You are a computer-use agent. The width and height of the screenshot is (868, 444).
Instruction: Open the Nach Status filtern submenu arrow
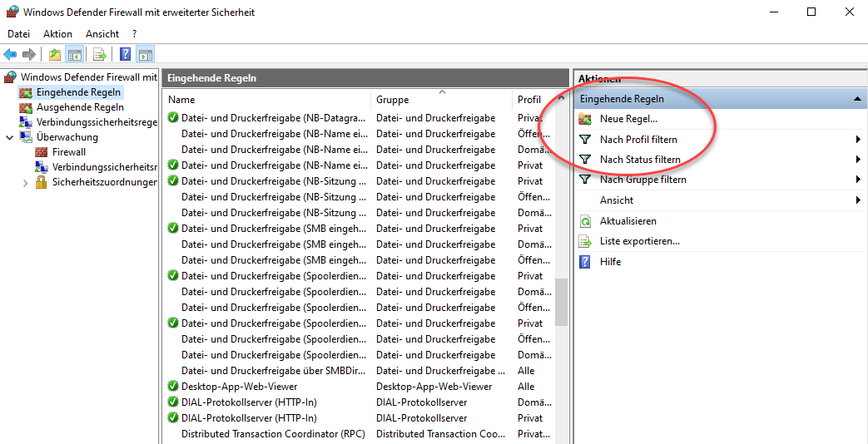(x=858, y=160)
